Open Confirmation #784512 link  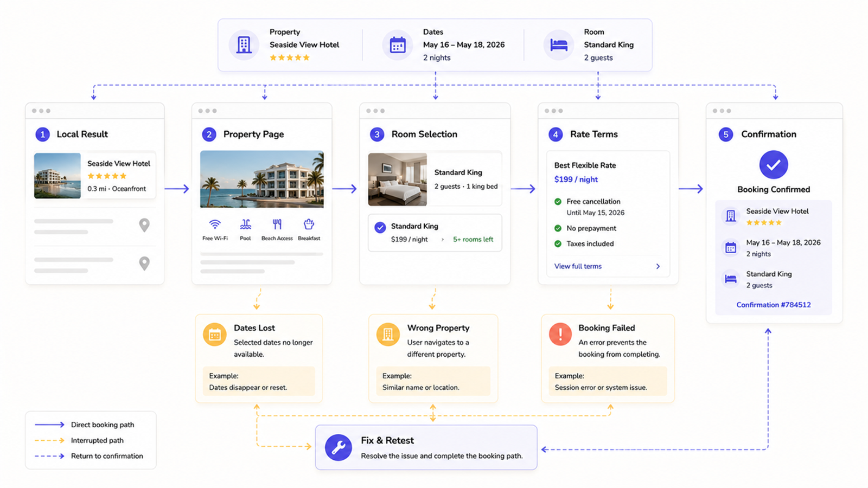pos(774,305)
